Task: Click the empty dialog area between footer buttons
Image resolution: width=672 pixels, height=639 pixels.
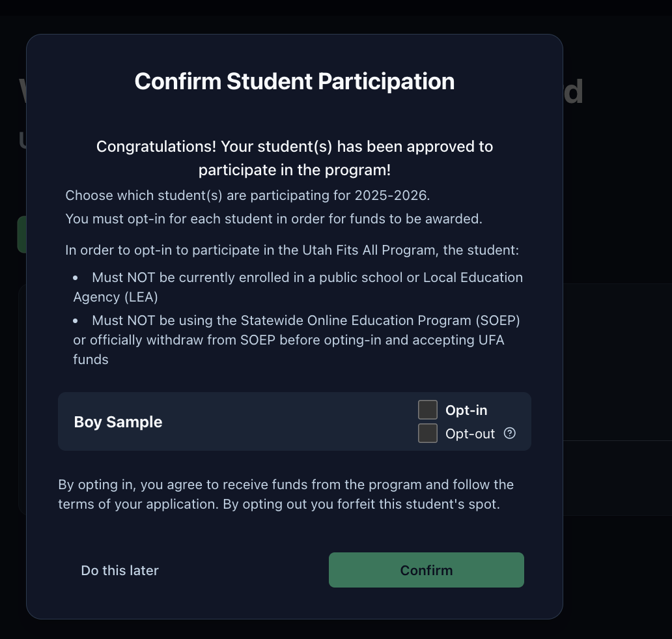Action: pyautogui.click(x=244, y=571)
